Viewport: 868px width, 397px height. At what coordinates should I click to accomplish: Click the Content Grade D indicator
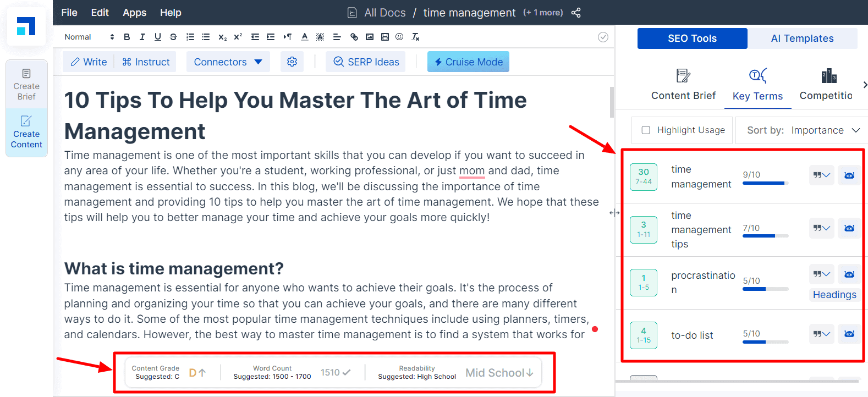pyautogui.click(x=197, y=373)
